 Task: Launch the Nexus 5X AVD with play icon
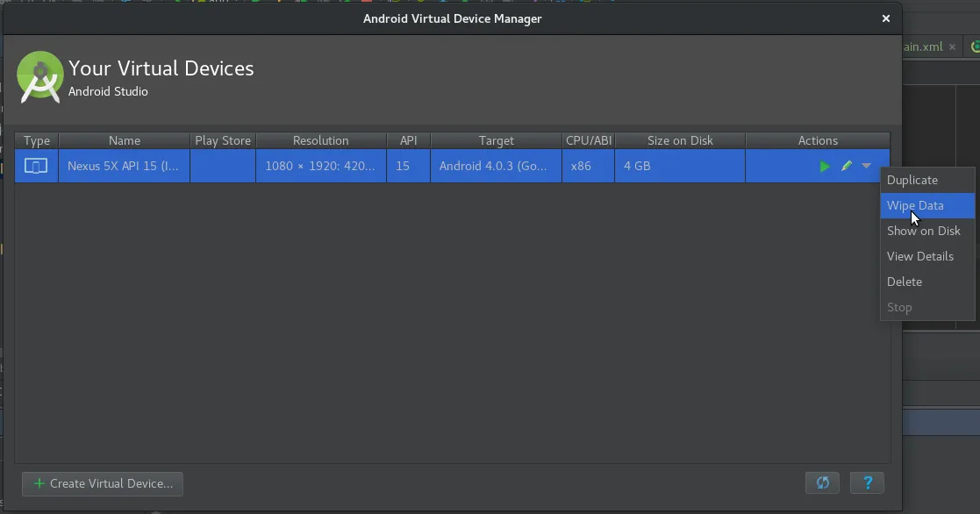point(825,166)
